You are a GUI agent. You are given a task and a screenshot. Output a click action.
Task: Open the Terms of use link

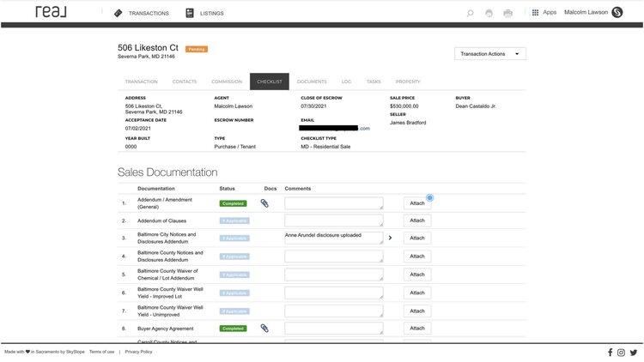pos(101,352)
